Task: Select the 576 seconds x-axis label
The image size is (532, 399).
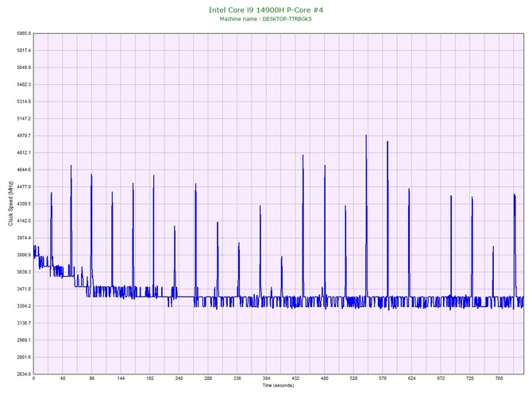Action: 383,378
